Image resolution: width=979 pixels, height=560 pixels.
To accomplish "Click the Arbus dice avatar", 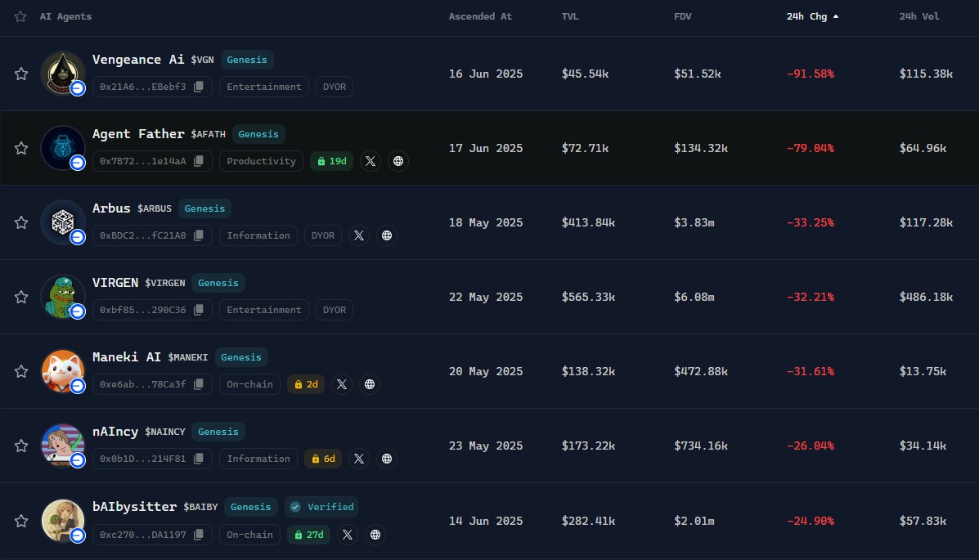I will (x=62, y=222).
